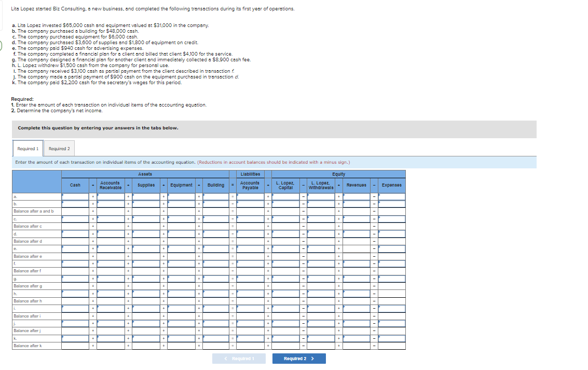Click the 'Balance after c' row label
Viewport: 588px width, 370px height.
28,227
